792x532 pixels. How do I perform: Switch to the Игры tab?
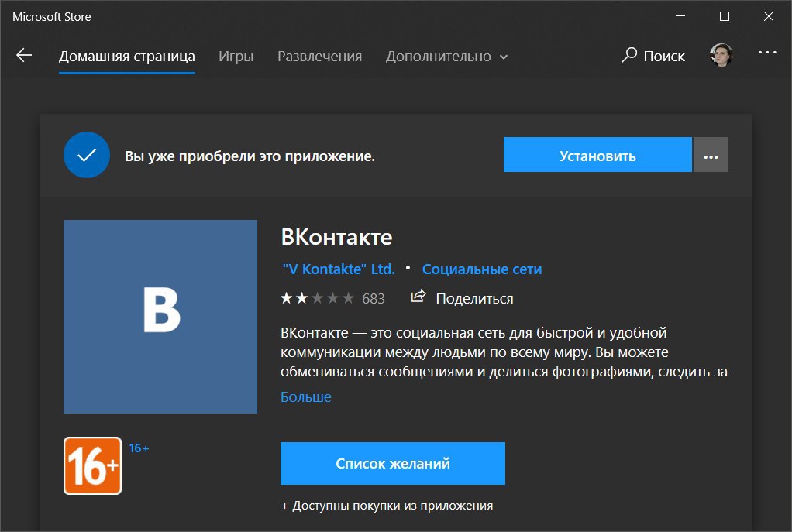click(x=236, y=56)
